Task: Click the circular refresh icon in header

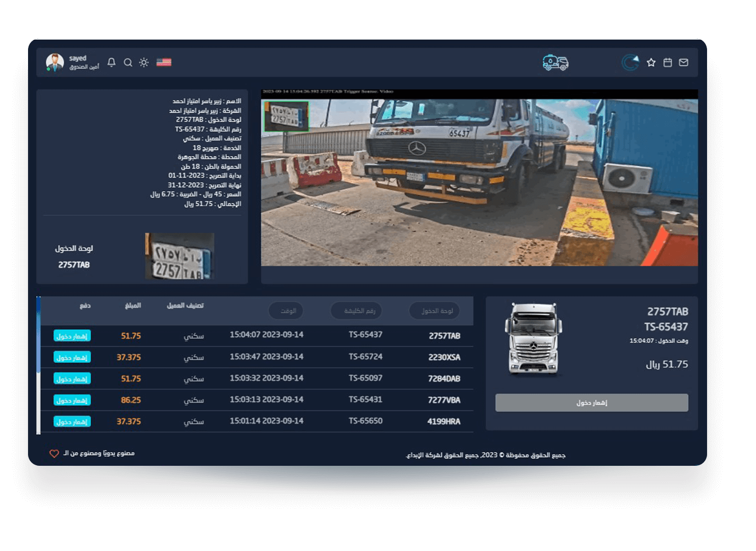Action: (x=631, y=63)
